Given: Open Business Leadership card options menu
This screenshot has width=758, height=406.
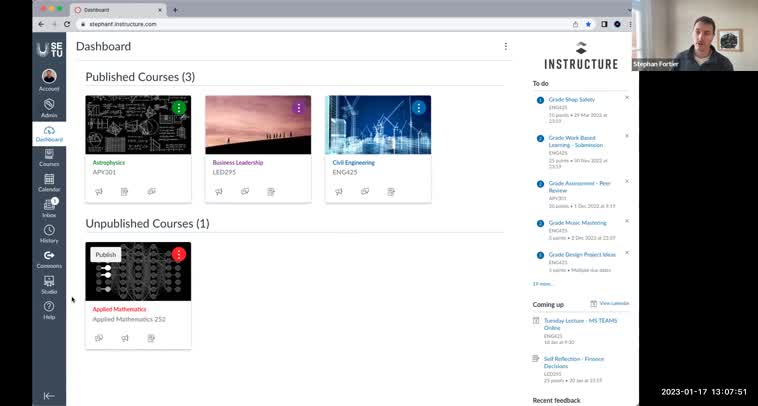Looking at the screenshot, I should pyautogui.click(x=299, y=108).
